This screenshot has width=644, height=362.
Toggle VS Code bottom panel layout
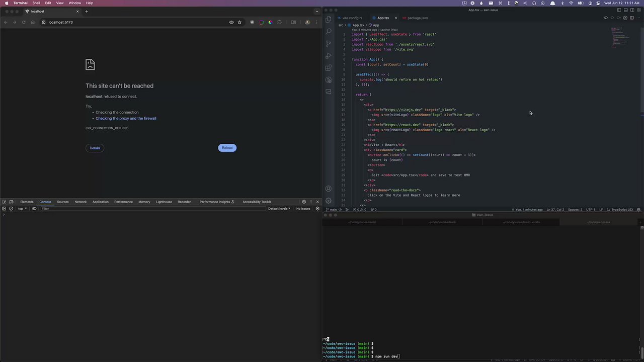[625, 10]
